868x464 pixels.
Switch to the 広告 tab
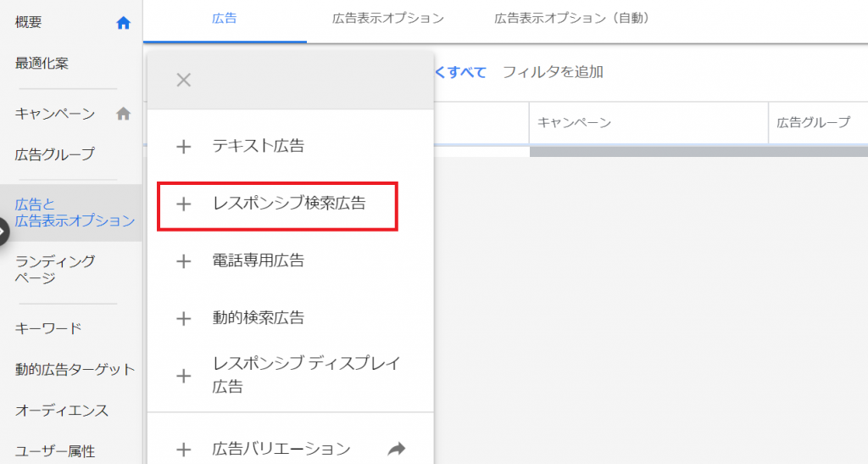[x=225, y=19]
